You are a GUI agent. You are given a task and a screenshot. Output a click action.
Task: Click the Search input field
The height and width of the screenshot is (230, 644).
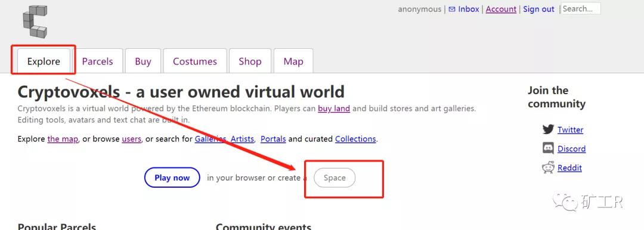pyautogui.click(x=581, y=8)
